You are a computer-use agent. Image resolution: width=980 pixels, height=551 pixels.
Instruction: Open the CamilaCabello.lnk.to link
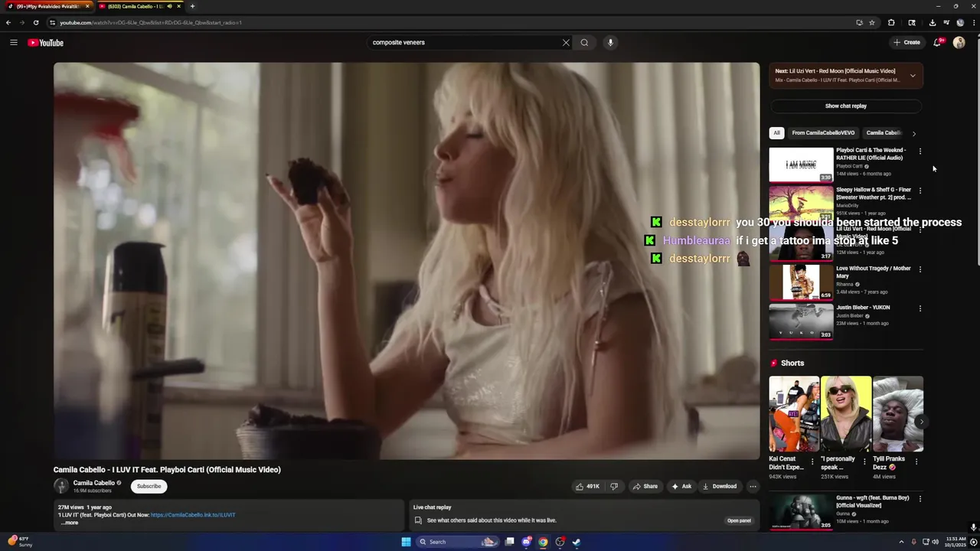193,515
